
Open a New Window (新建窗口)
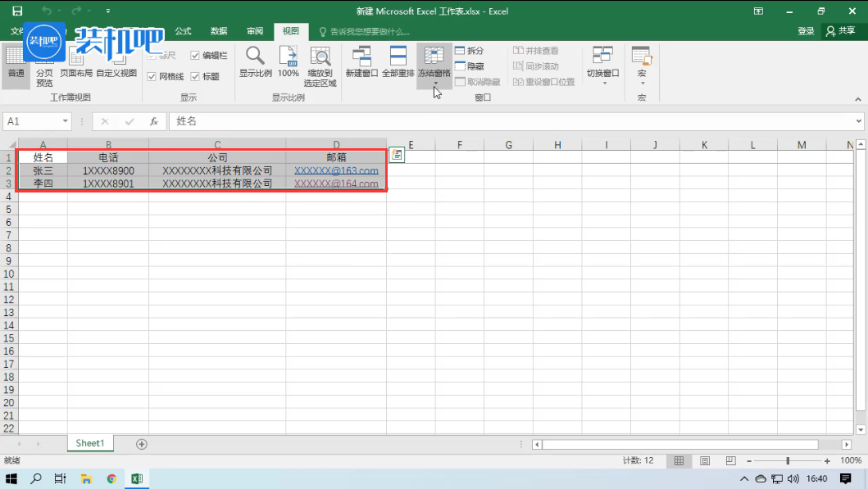361,57
